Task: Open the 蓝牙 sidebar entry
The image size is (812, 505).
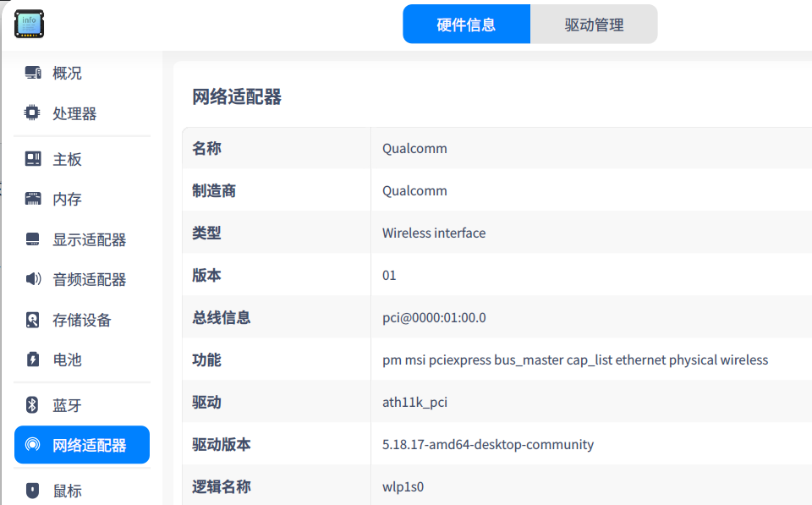Action: [x=82, y=405]
